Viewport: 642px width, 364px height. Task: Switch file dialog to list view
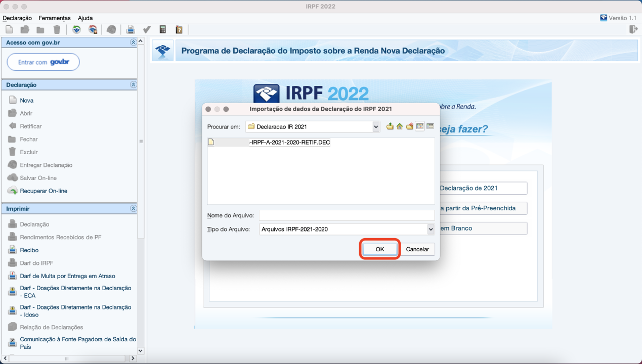coord(420,126)
